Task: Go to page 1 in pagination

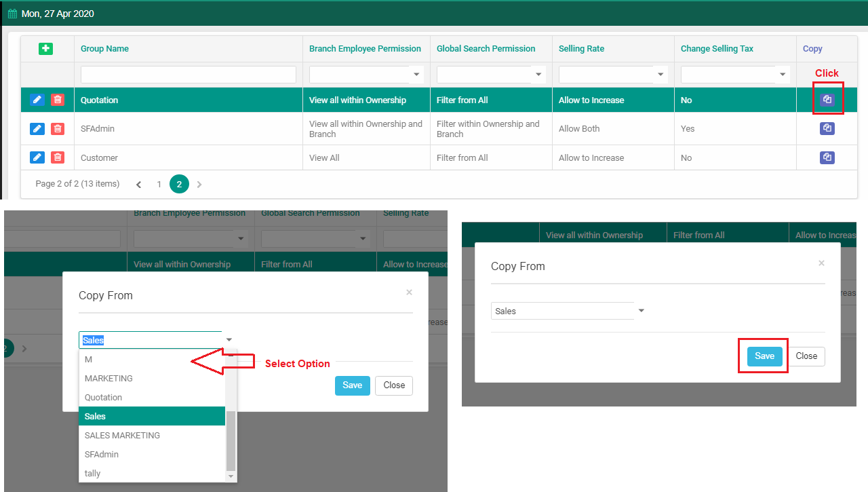Action: click(159, 184)
